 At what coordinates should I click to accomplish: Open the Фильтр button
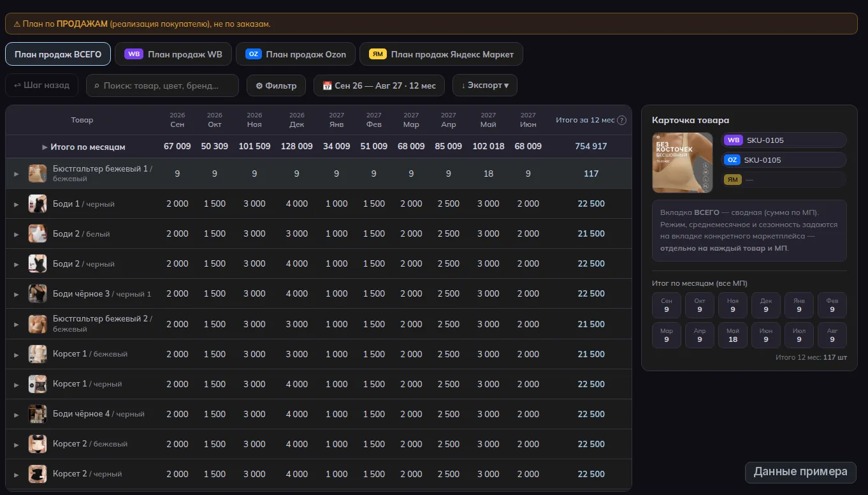[276, 85]
